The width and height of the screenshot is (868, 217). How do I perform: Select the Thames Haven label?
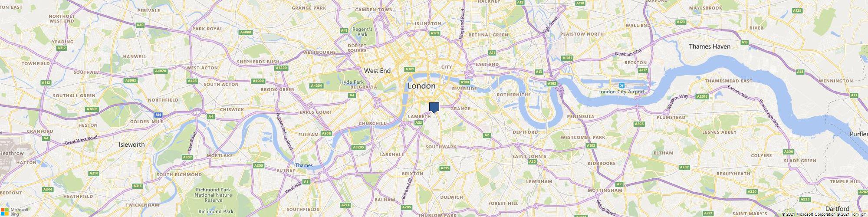tap(710, 46)
